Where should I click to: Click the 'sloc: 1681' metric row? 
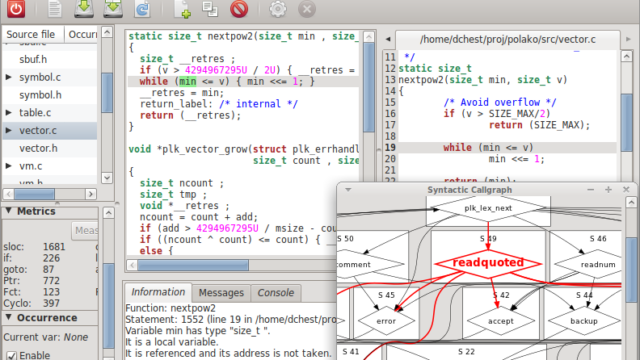point(34,247)
